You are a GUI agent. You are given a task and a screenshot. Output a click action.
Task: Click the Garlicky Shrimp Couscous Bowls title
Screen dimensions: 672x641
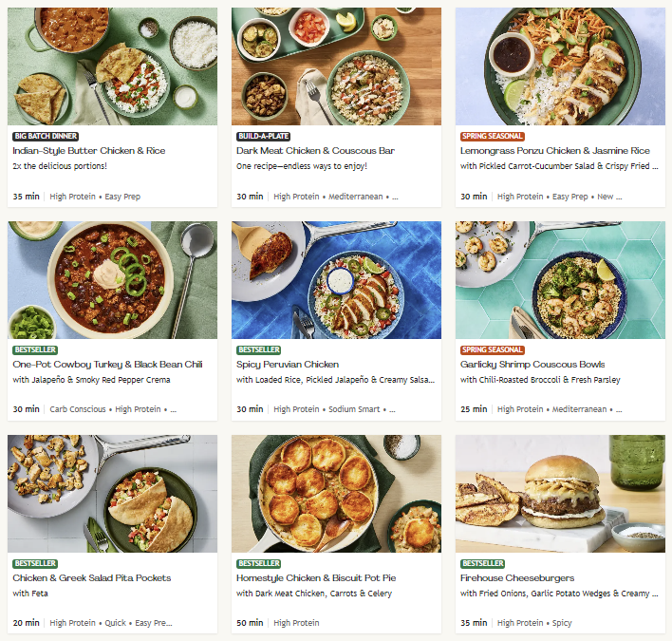click(532, 365)
